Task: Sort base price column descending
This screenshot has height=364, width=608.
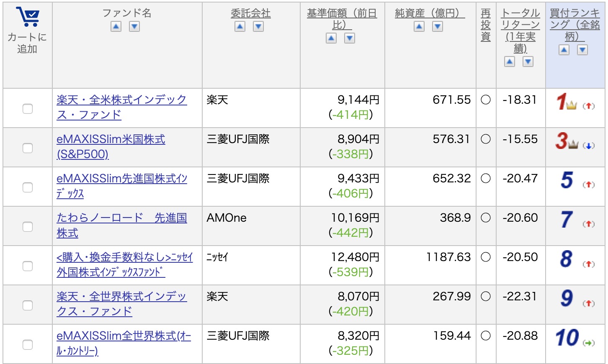Action: point(350,38)
